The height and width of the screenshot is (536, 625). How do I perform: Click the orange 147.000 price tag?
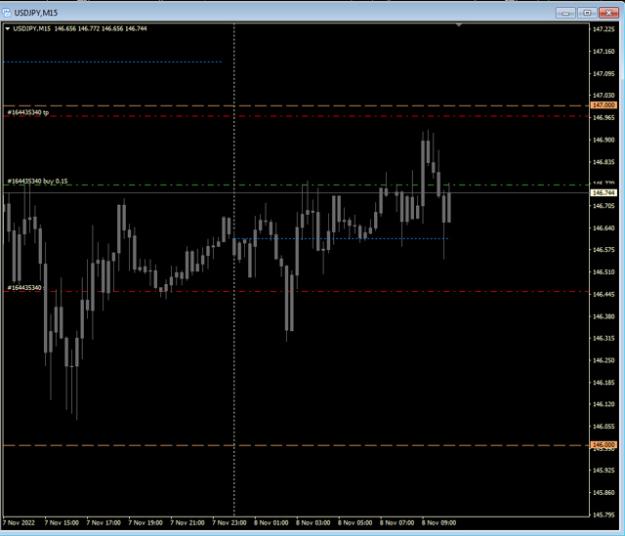click(603, 105)
